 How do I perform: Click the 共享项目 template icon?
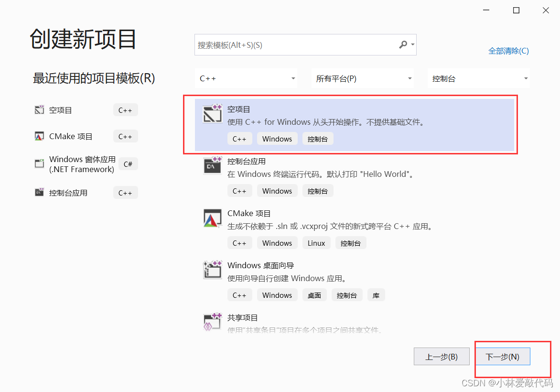(213, 322)
